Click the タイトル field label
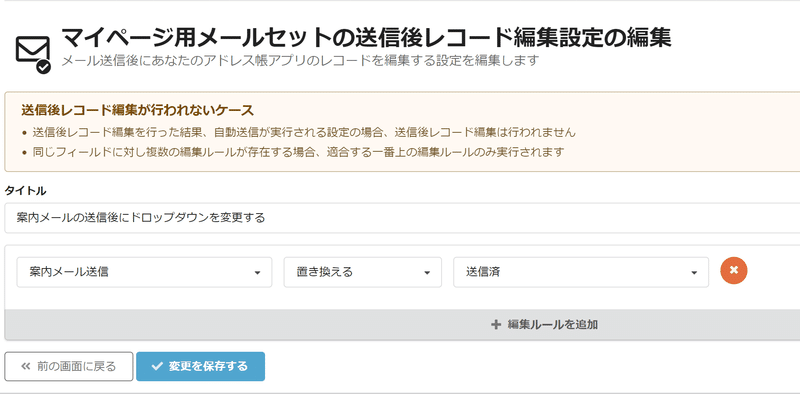Screen dimensions: 800x394 [26, 191]
